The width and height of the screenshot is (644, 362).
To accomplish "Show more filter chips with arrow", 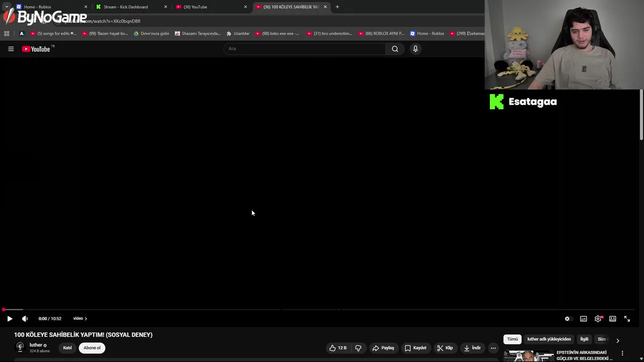I will tap(618, 340).
